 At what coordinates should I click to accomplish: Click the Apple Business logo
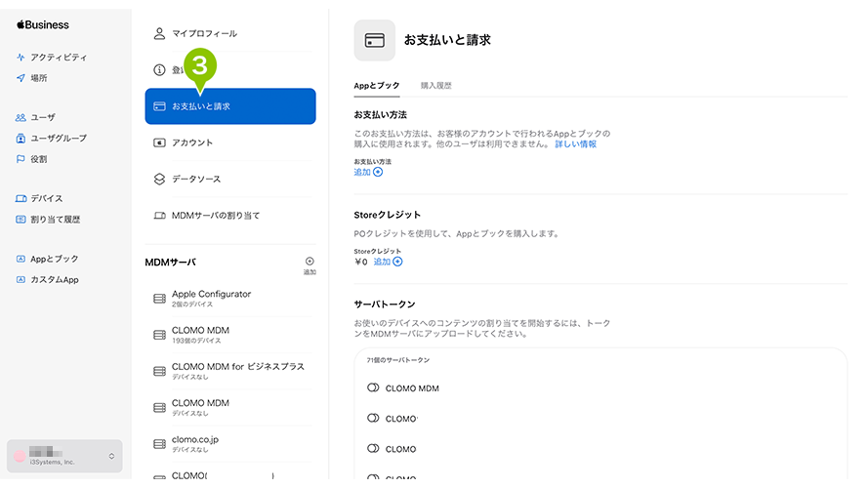[43, 25]
